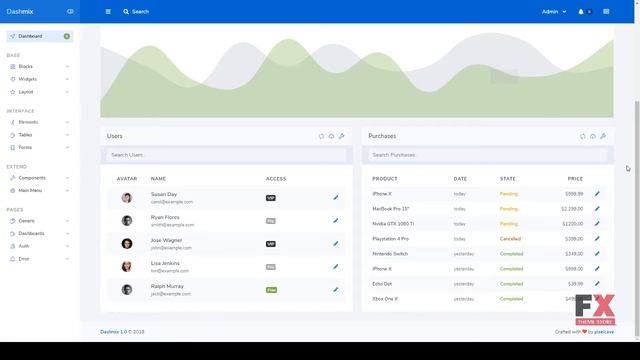The width and height of the screenshot is (640, 360).
Task: Refresh the Purchases block
Action: click(582, 136)
